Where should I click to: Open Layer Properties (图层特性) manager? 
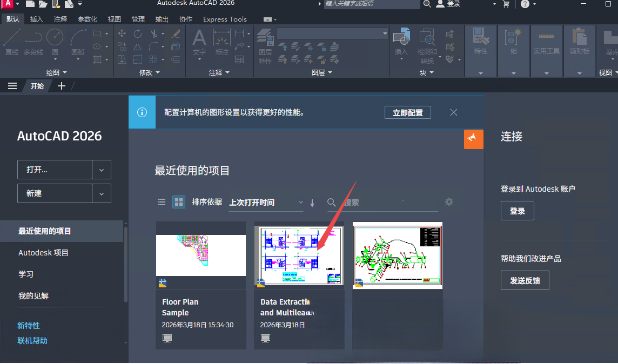pyautogui.click(x=265, y=46)
